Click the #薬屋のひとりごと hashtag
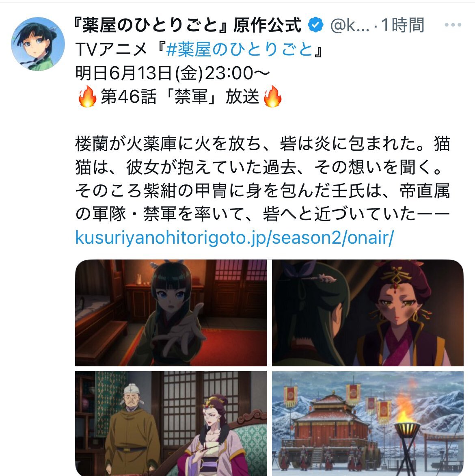 click(x=240, y=49)
